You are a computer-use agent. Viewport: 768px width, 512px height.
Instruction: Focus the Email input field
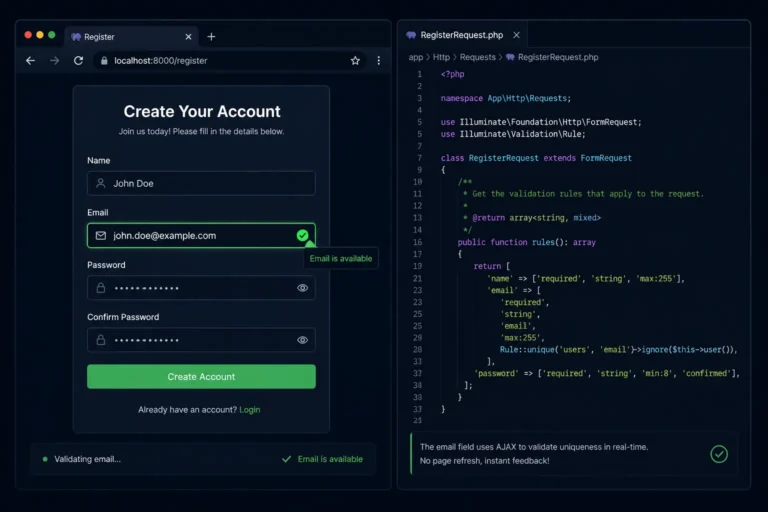(201, 236)
